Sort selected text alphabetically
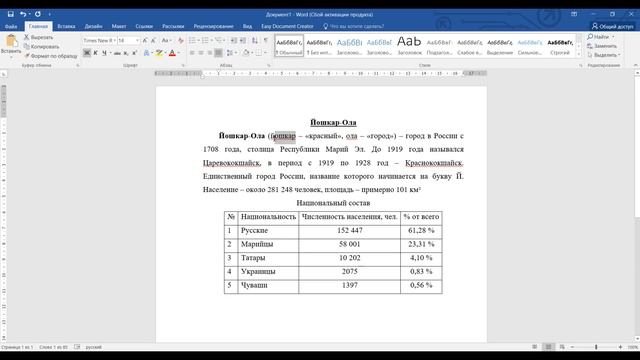 [255, 40]
